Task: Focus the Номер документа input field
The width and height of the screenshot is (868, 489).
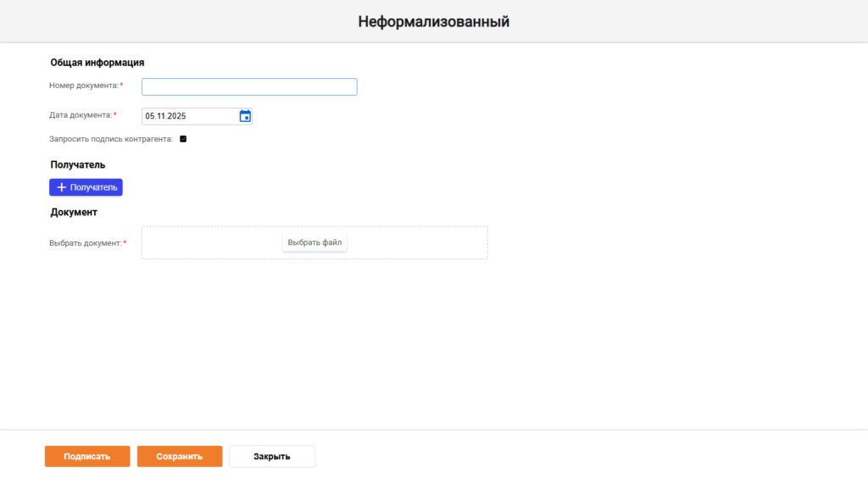Action: [249, 87]
